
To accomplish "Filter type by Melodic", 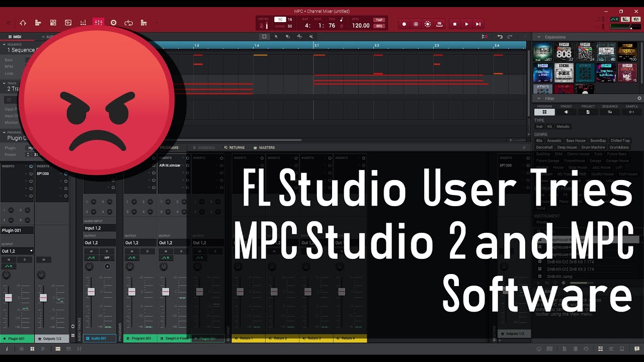I will click(x=563, y=127).
